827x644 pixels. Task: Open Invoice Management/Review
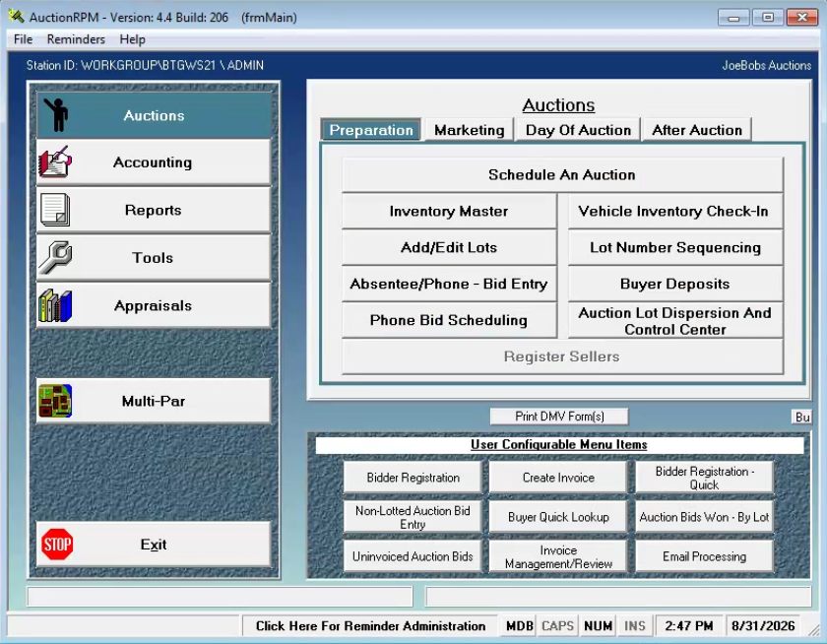click(558, 556)
